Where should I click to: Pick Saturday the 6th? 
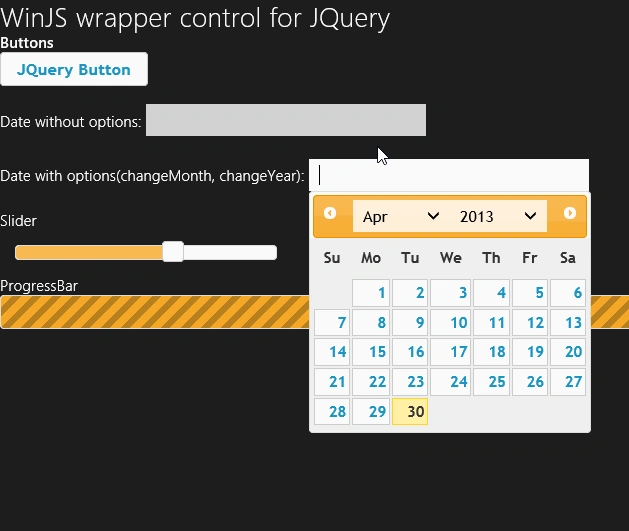click(x=568, y=293)
